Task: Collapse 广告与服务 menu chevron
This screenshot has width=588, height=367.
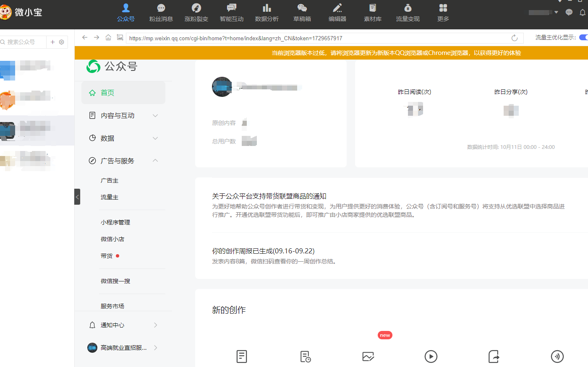Action: [155, 161]
